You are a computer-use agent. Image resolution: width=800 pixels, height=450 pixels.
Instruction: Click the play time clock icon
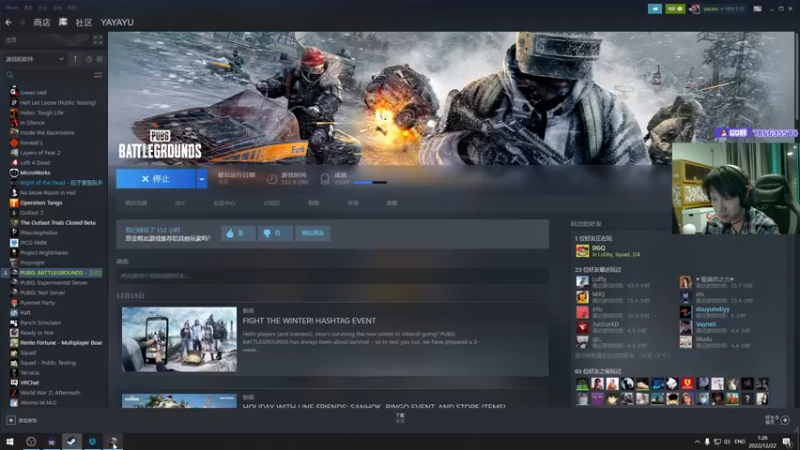point(272,179)
